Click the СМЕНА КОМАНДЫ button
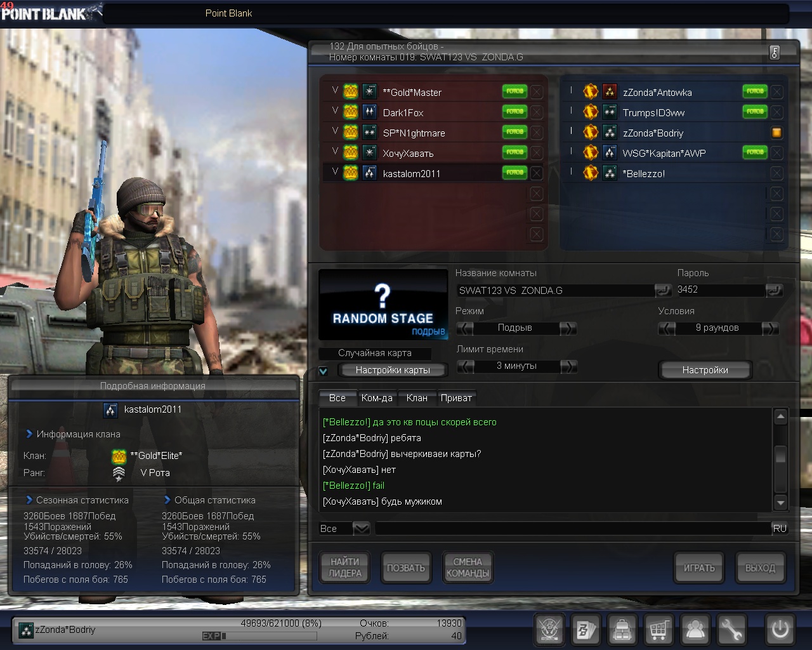 point(468,567)
